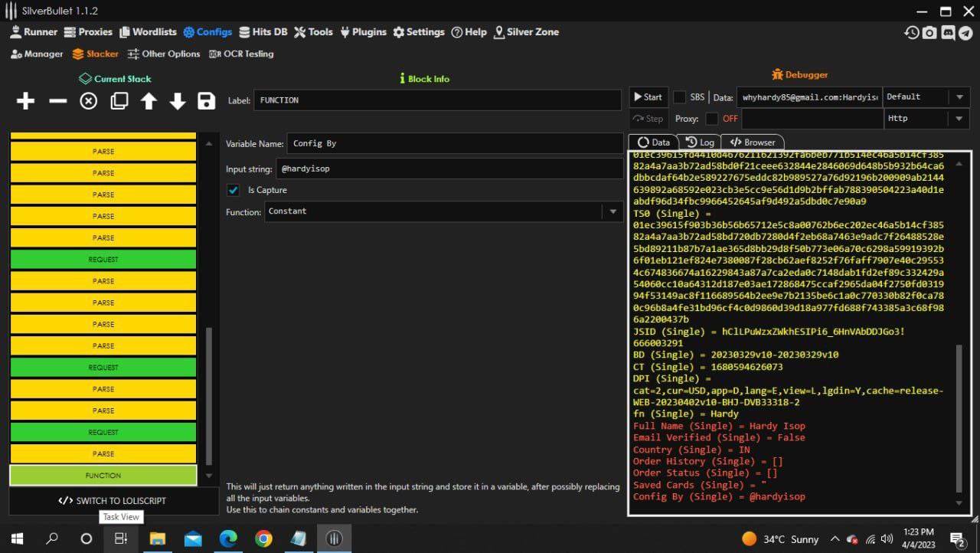Click the Switch to LoliScript button

pos(112,501)
